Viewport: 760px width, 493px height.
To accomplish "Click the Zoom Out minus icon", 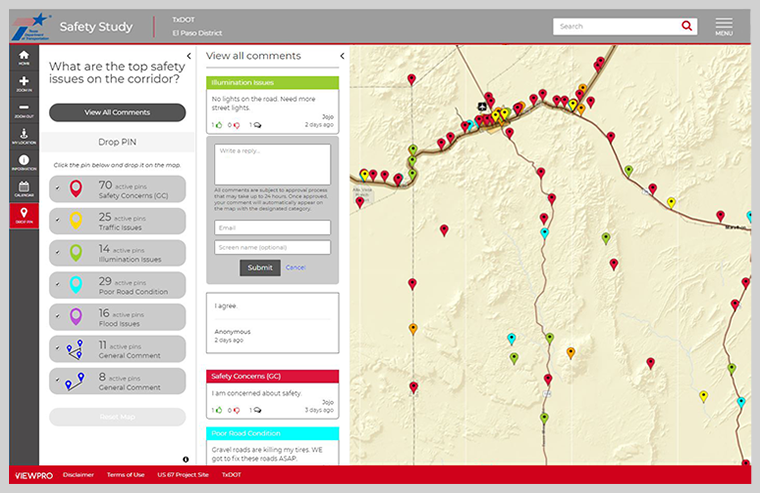I will (x=24, y=110).
